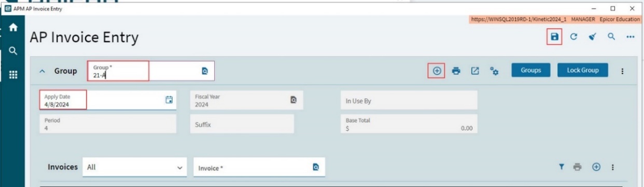Open Invoices panel overflow menu

613,167
